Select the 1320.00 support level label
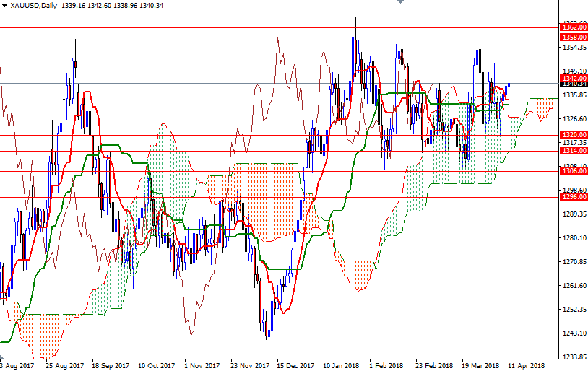Screen dimensions: 588x371 (x=573, y=135)
